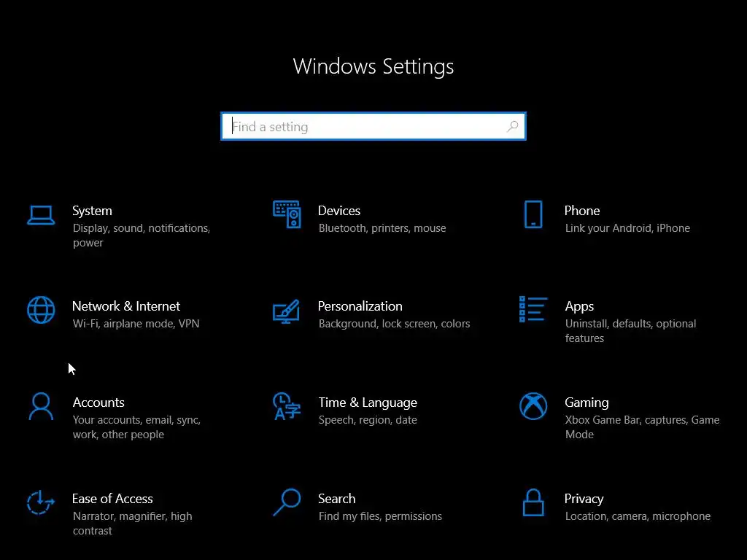Viewport: 747px width, 560px height.
Task: Go to Privacy settings label
Action: [584, 499]
